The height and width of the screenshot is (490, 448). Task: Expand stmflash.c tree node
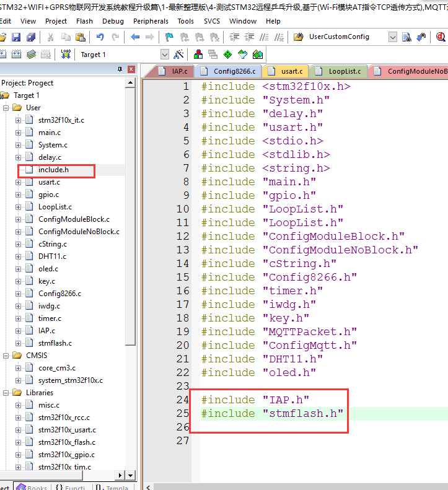[x=18, y=343]
